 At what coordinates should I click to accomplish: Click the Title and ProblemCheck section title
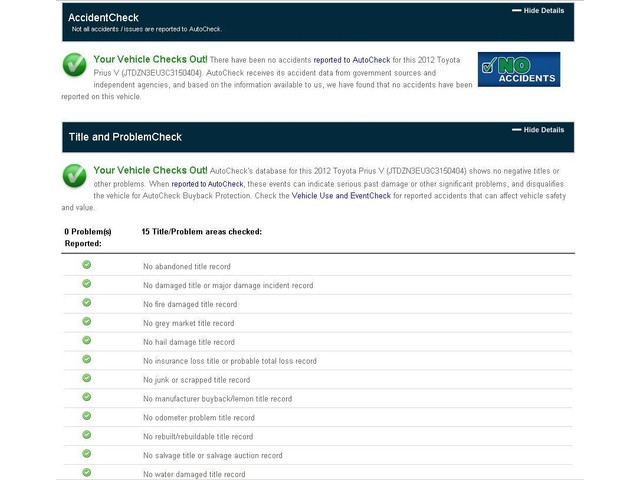[125, 137]
